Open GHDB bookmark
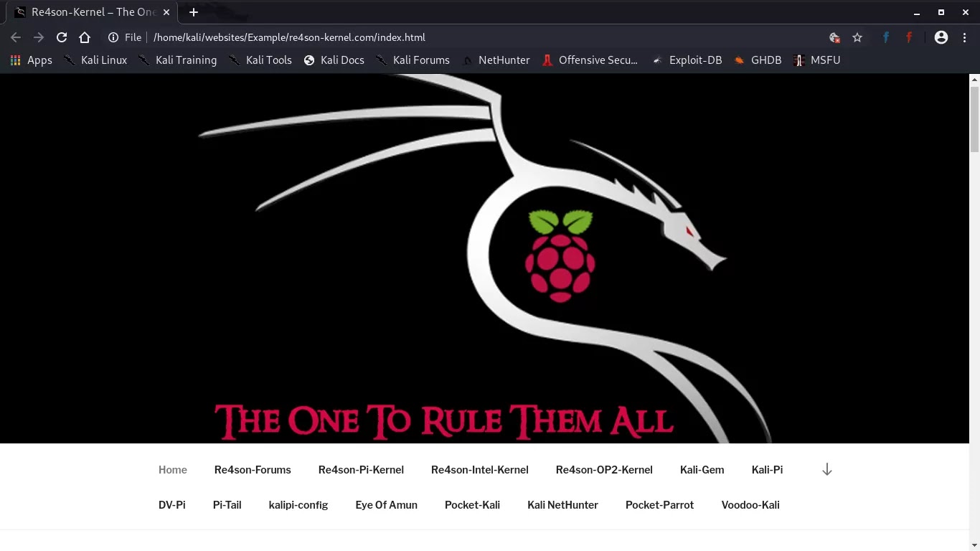Viewport: 980px width, 551px height. pyautogui.click(x=758, y=60)
